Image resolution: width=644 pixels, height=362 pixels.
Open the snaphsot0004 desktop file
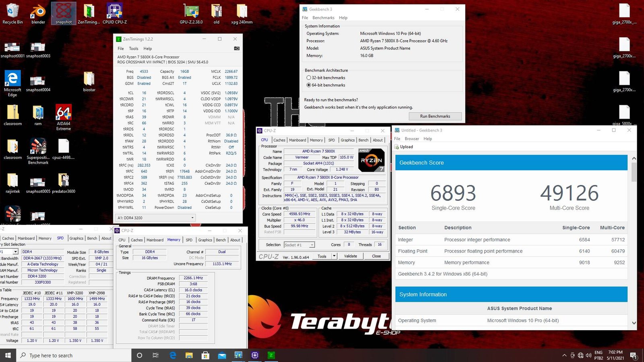[x=38, y=84]
